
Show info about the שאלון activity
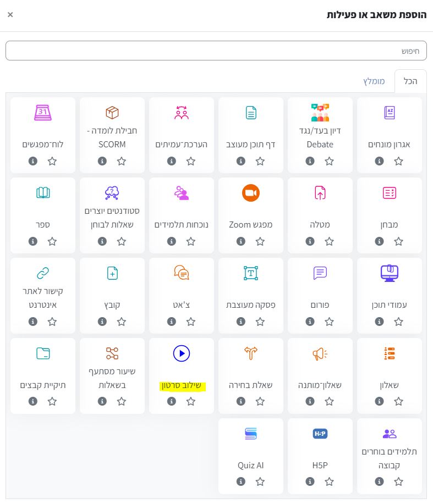[380, 402]
